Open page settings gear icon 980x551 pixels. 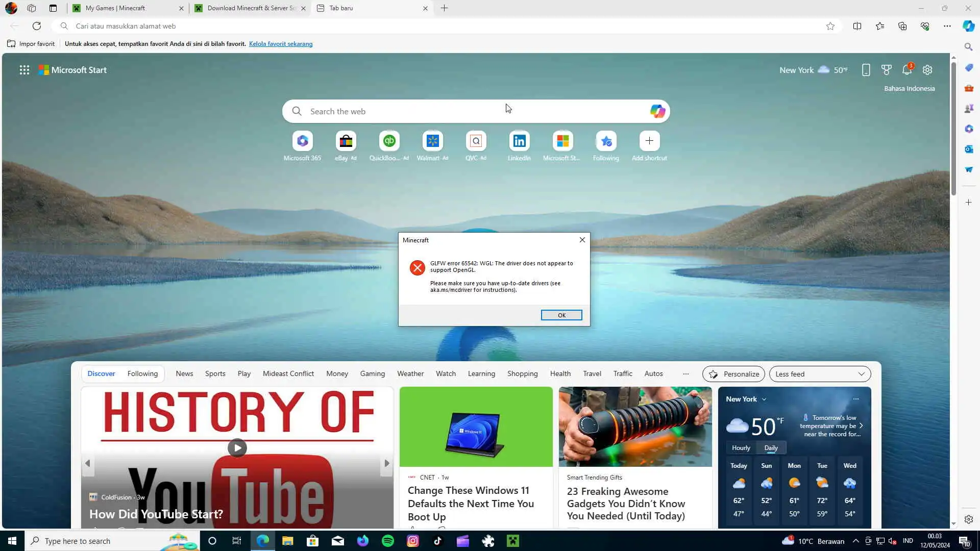(x=927, y=70)
